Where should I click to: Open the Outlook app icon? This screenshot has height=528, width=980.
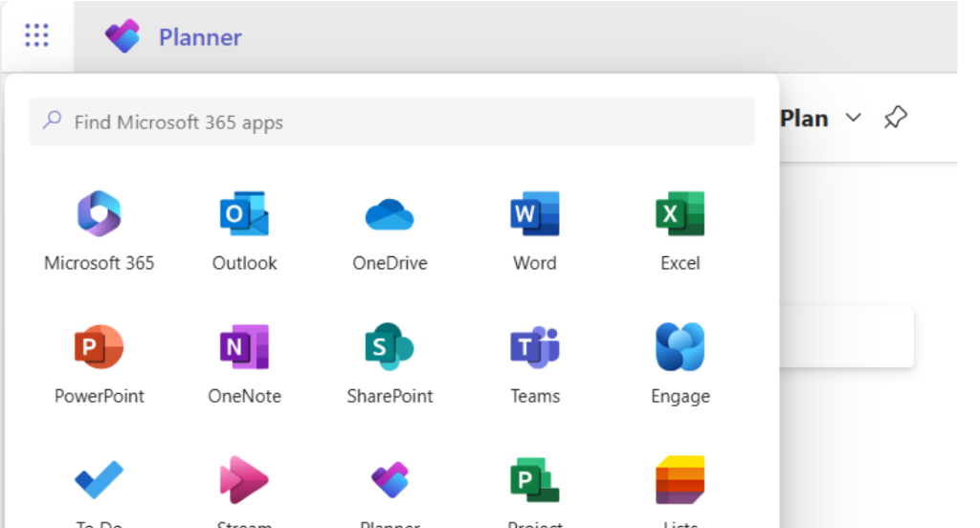tap(244, 213)
